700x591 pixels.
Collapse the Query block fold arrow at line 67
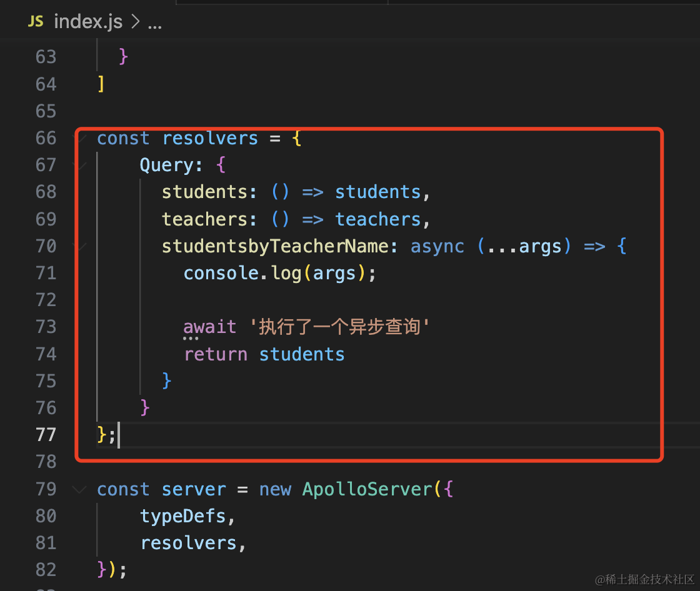pyautogui.click(x=79, y=165)
